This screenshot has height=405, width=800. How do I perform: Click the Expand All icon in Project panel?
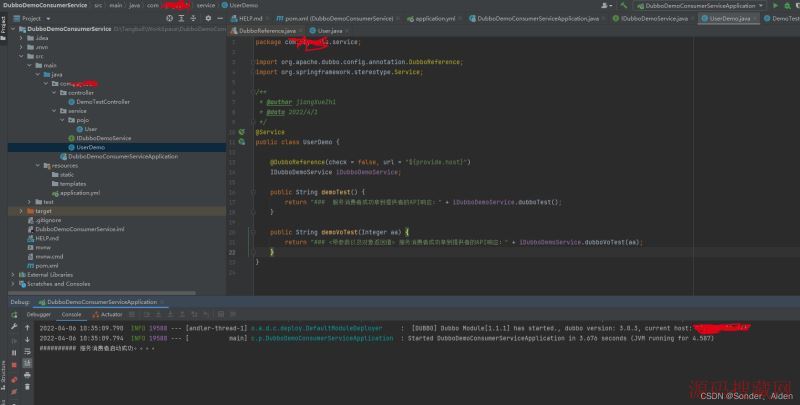click(x=181, y=18)
